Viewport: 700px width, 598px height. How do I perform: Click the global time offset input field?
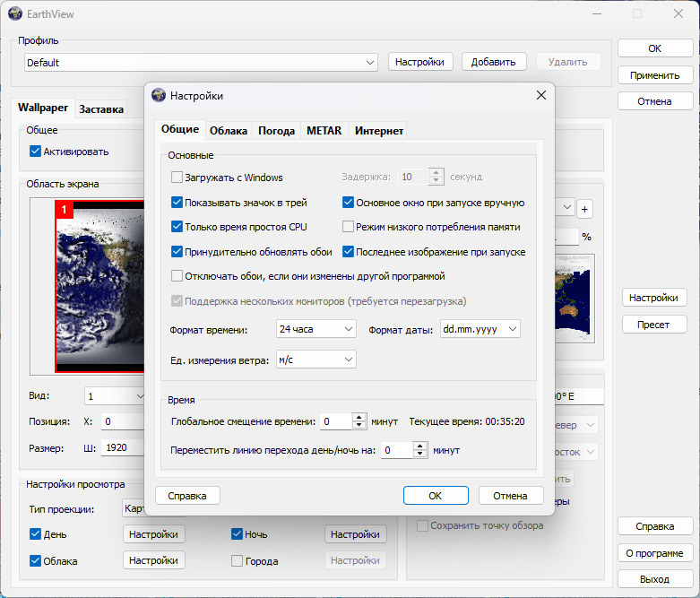pyautogui.click(x=335, y=421)
